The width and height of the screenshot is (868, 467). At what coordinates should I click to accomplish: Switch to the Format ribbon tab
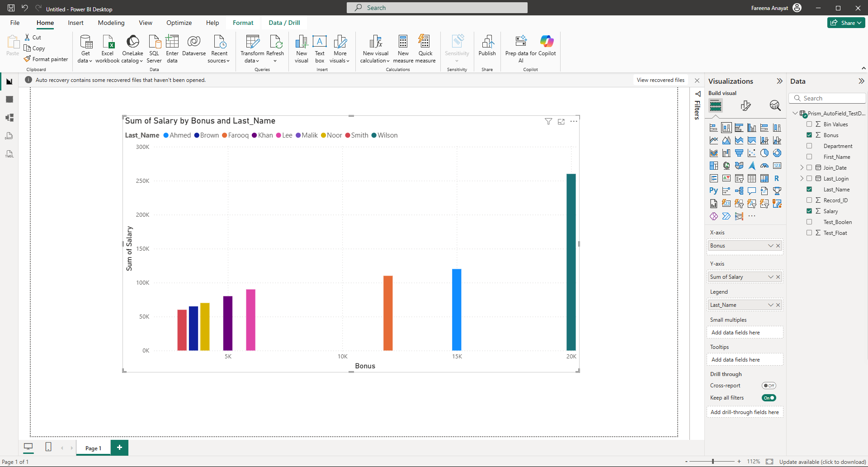(x=243, y=23)
